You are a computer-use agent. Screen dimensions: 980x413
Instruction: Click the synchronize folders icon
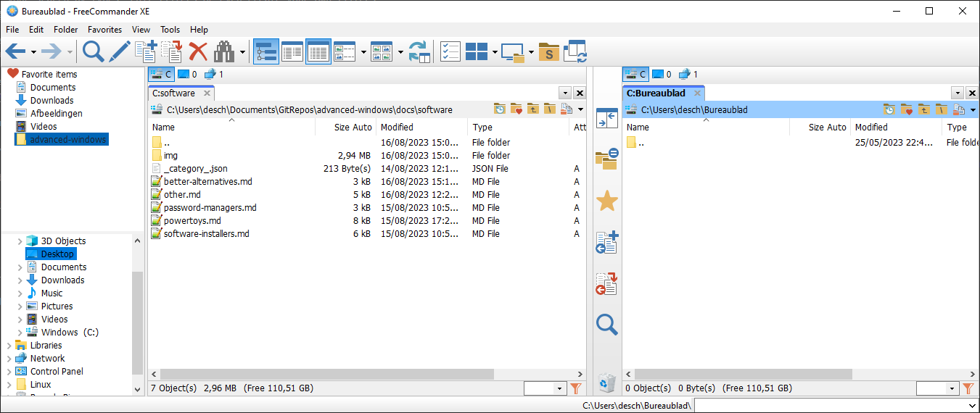click(x=575, y=51)
